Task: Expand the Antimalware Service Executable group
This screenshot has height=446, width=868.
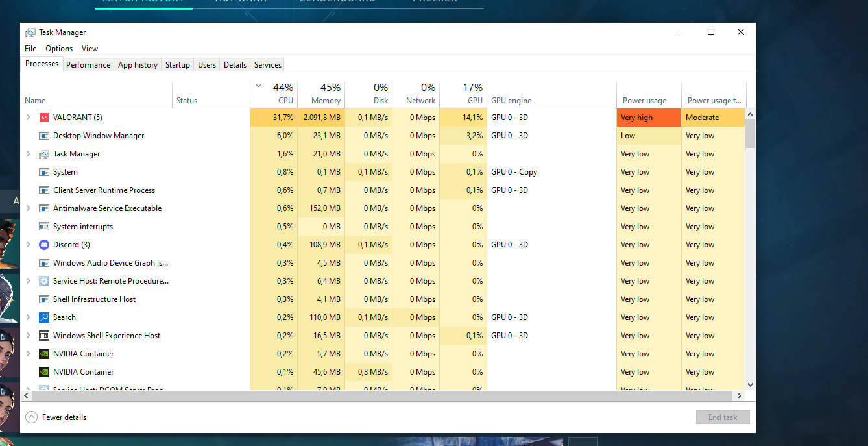Action: [28, 208]
